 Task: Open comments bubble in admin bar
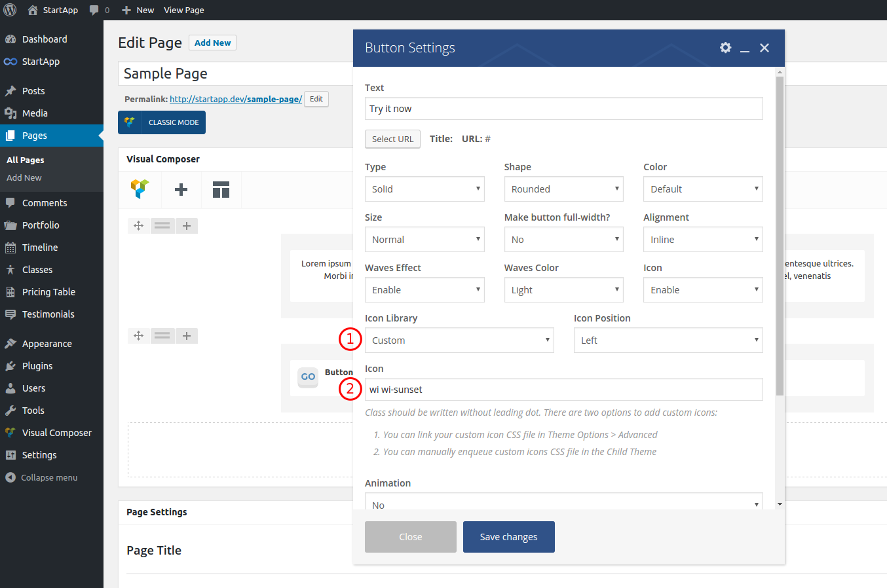94,10
